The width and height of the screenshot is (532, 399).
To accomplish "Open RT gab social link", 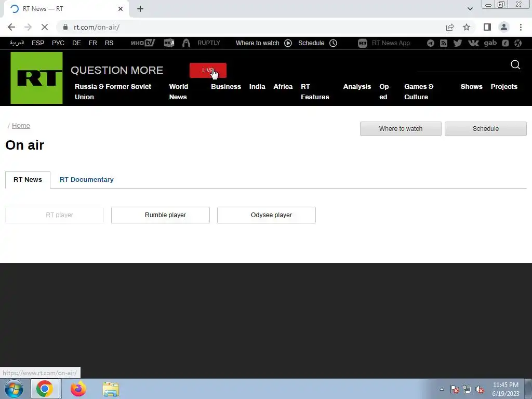I will pos(490,43).
